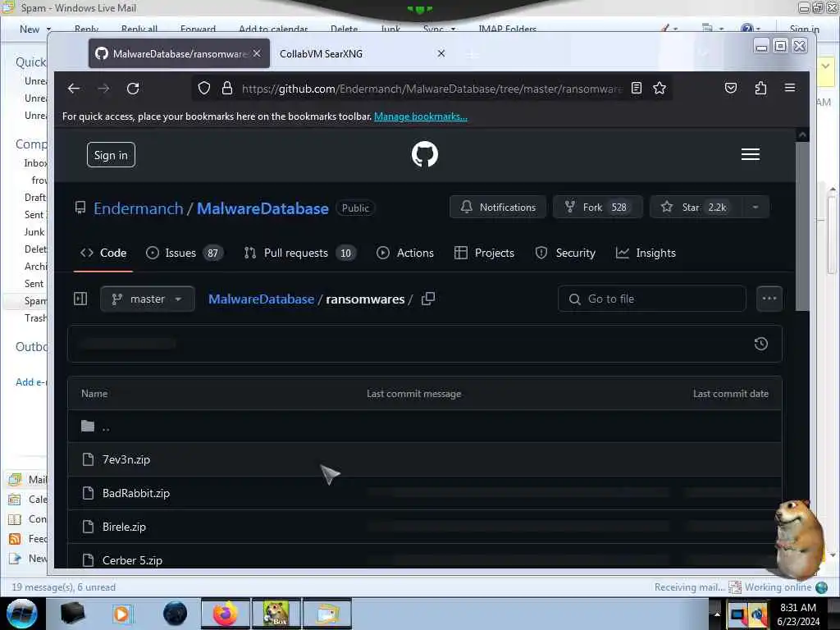The height and width of the screenshot is (630, 840).
Task: Reload the GitHub page
Action: [133, 89]
